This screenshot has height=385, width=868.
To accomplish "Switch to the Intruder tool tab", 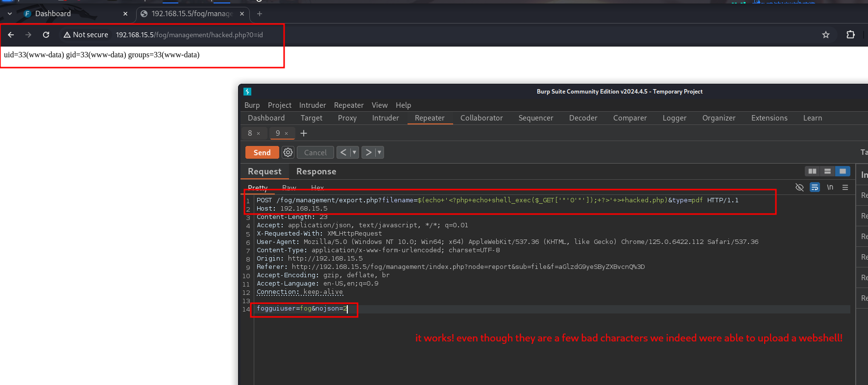I will pos(386,118).
